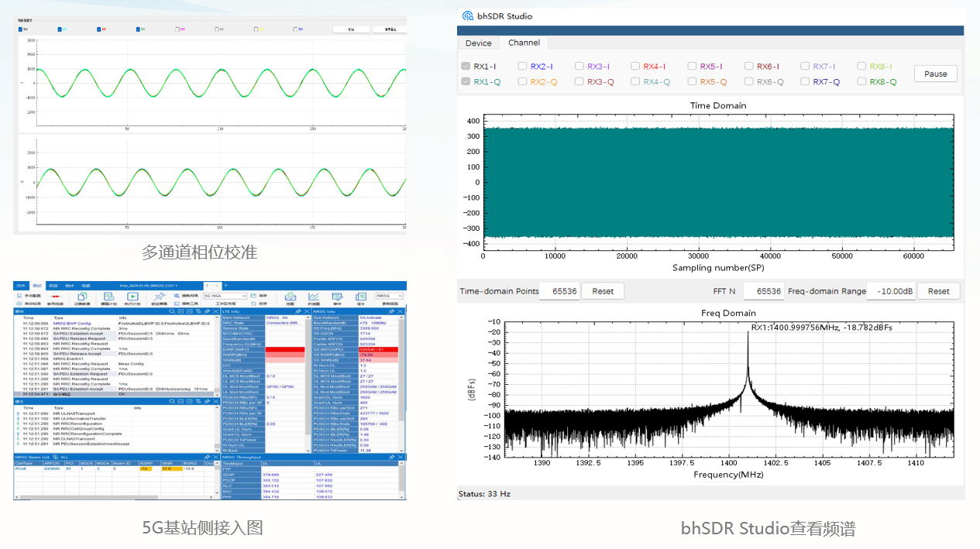The width and height of the screenshot is (980, 549).
Task: Open the map view icon in 5G tool toolbar
Action: [x=290, y=297]
